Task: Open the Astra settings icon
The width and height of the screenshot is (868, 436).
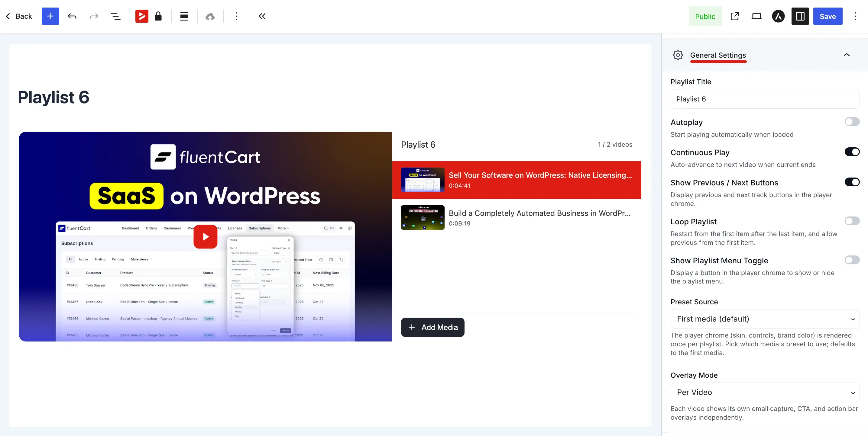Action: pyautogui.click(x=778, y=16)
